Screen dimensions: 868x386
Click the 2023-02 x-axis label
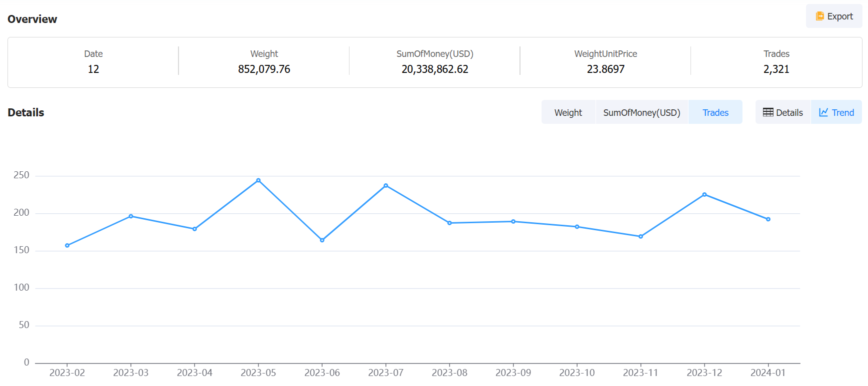tap(67, 373)
